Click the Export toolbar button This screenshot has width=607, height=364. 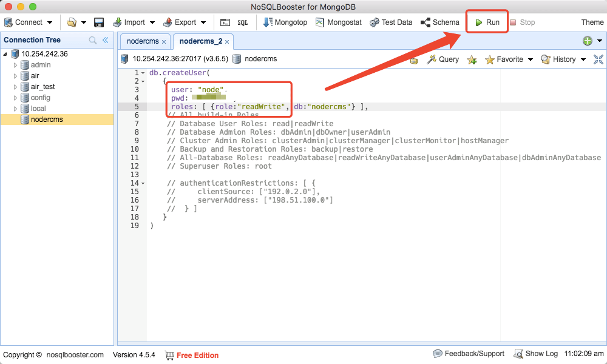pyautogui.click(x=180, y=22)
